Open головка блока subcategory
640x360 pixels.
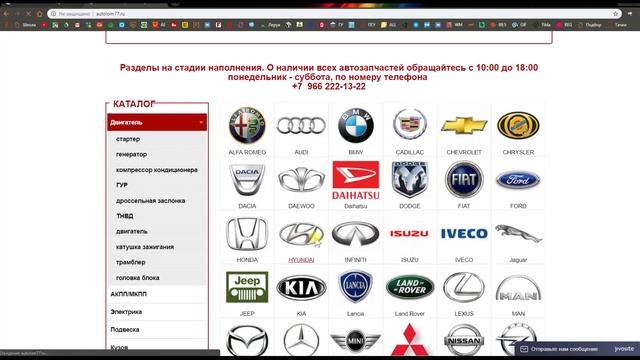click(x=138, y=278)
